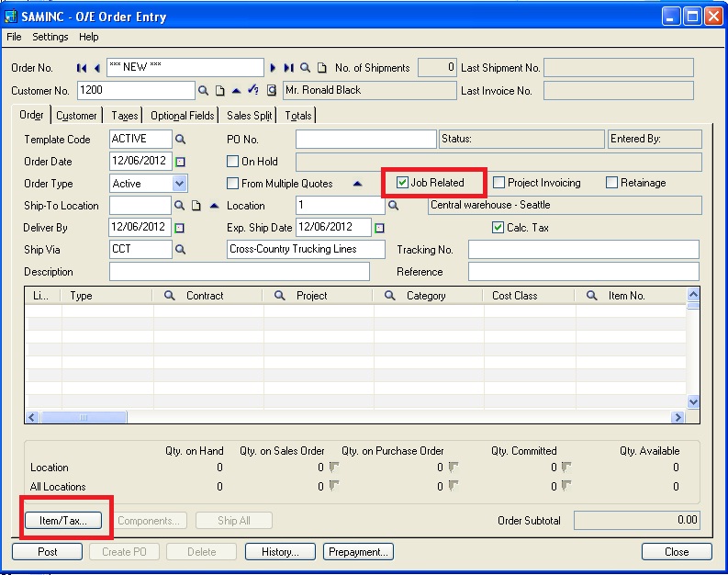Viewport: 728px width, 575px height.
Task: Open the Order Date calendar picker
Action: (x=180, y=162)
